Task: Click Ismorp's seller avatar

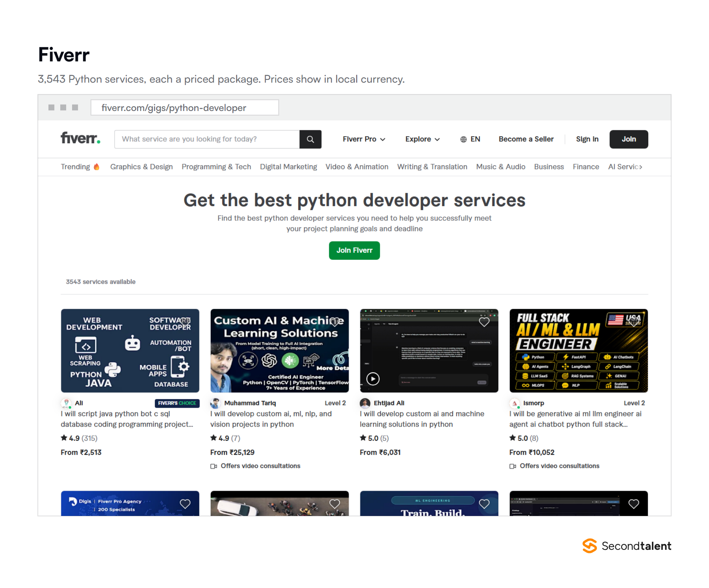Action: [x=514, y=403]
